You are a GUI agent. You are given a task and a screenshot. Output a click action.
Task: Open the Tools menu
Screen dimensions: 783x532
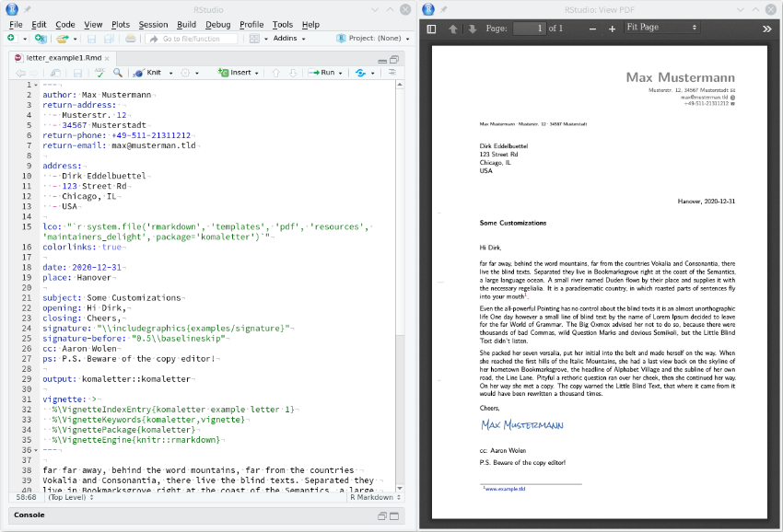[x=283, y=25]
